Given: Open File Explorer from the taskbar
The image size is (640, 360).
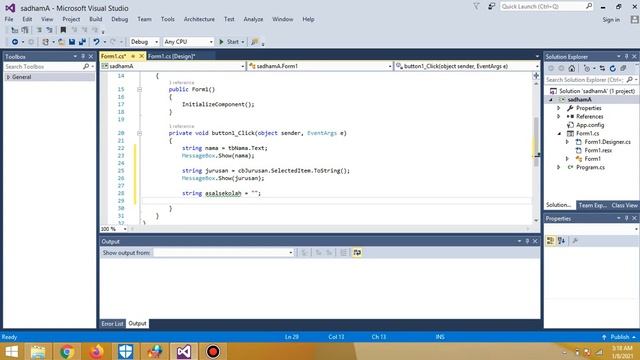Looking at the screenshot, I should click(38, 351).
